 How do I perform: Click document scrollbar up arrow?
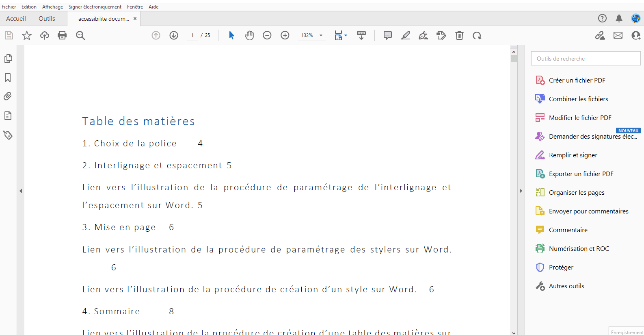point(514,52)
